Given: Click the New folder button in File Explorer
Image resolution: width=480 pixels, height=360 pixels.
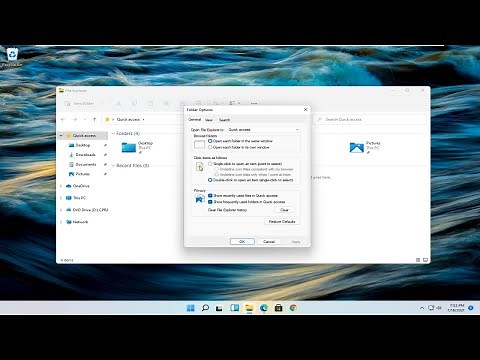Looking at the screenshot, I should 80,104.
